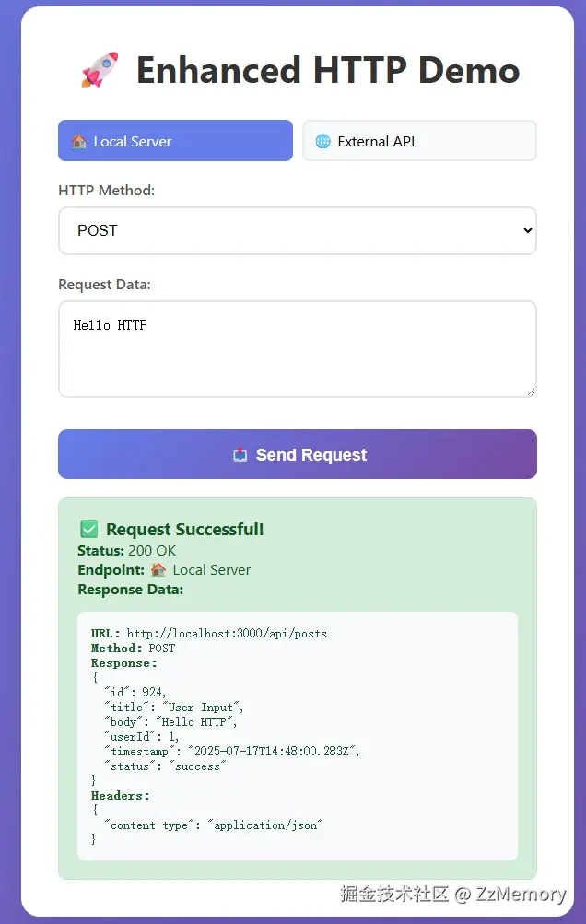Switch to the External API endpoint

[x=419, y=140]
